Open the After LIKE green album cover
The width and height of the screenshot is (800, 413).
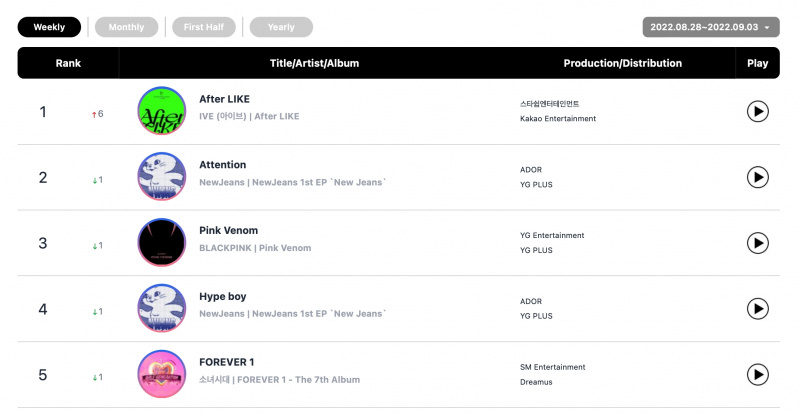[x=162, y=111]
